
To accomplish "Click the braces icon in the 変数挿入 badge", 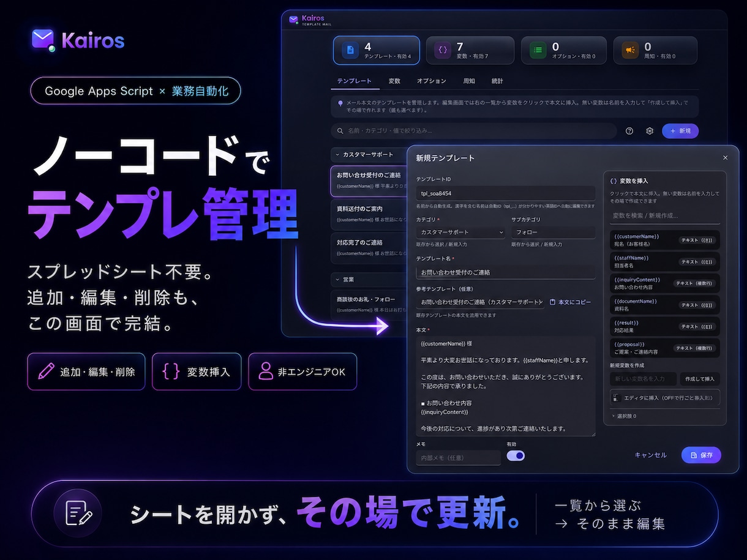I will point(171,371).
